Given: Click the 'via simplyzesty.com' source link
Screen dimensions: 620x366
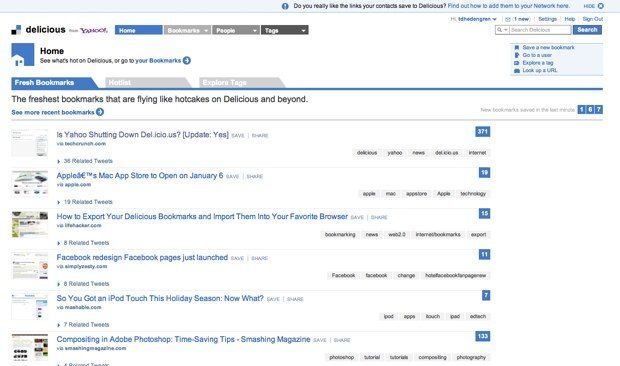Looking at the screenshot, I should [81, 266].
